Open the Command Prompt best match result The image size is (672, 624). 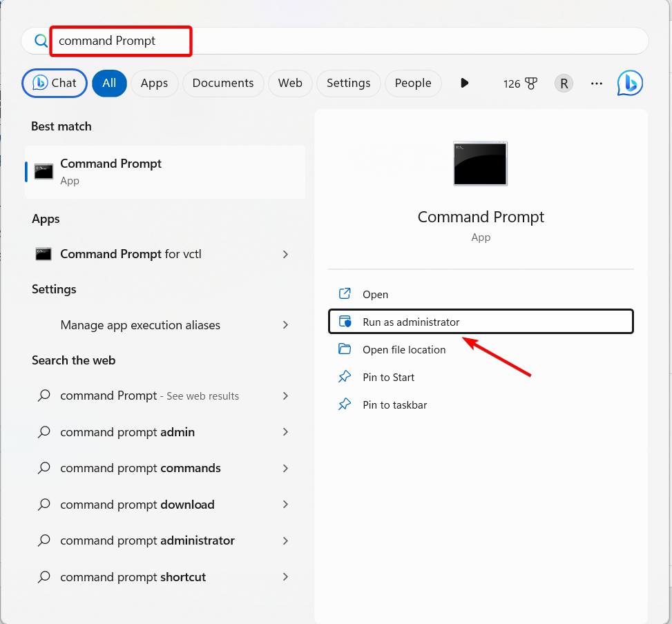coord(165,172)
